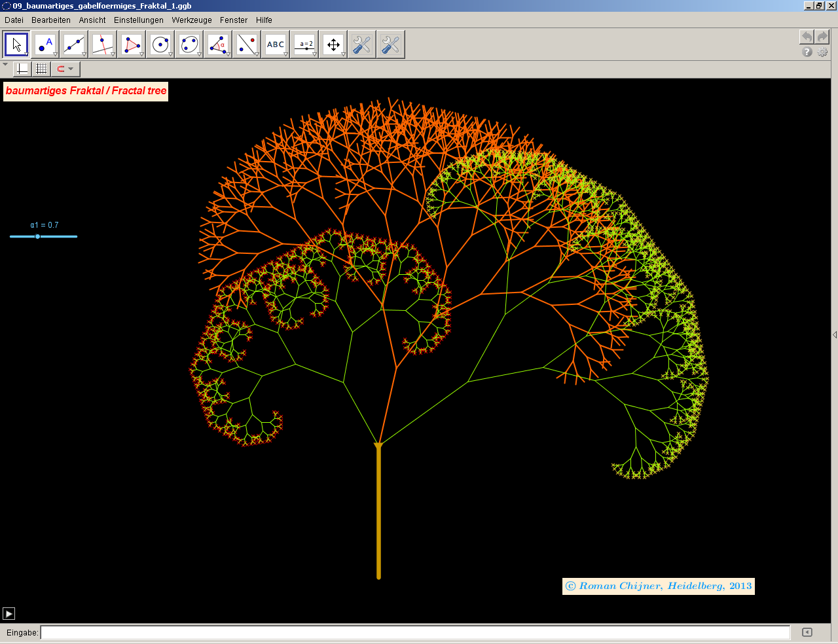Expand the side panel on the right edge

coord(834,334)
